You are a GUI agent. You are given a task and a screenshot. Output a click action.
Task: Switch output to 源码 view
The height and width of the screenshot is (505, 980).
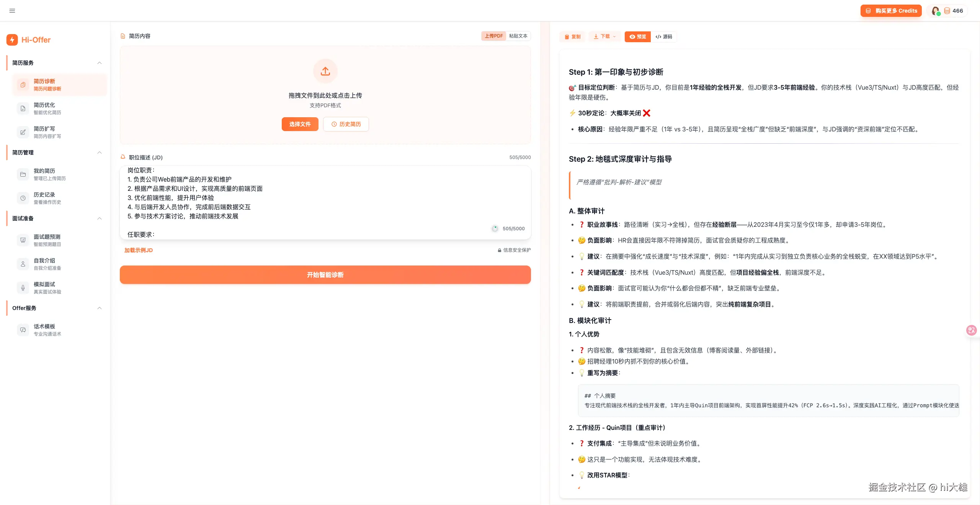coord(664,37)
